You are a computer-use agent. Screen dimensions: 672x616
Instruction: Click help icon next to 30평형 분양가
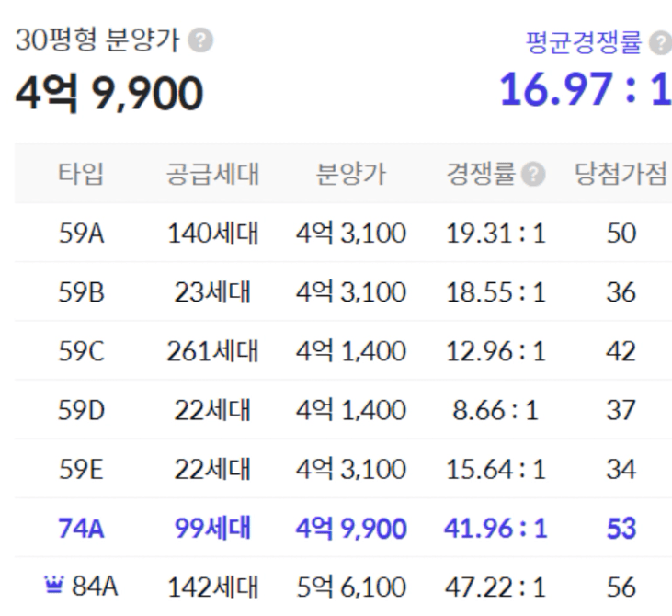(x=200, y=40)
